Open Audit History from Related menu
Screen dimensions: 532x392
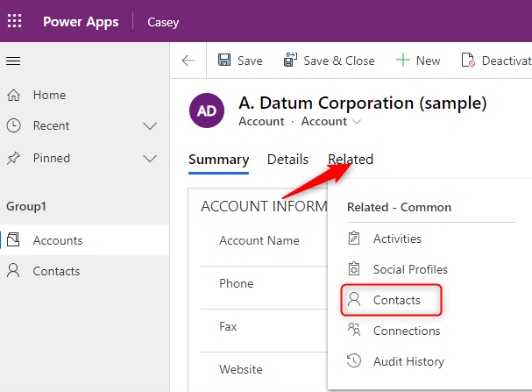click(x=408, y=361)
